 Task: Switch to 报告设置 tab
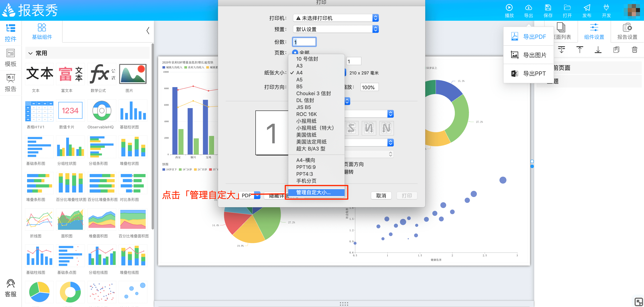click(627, 31)
